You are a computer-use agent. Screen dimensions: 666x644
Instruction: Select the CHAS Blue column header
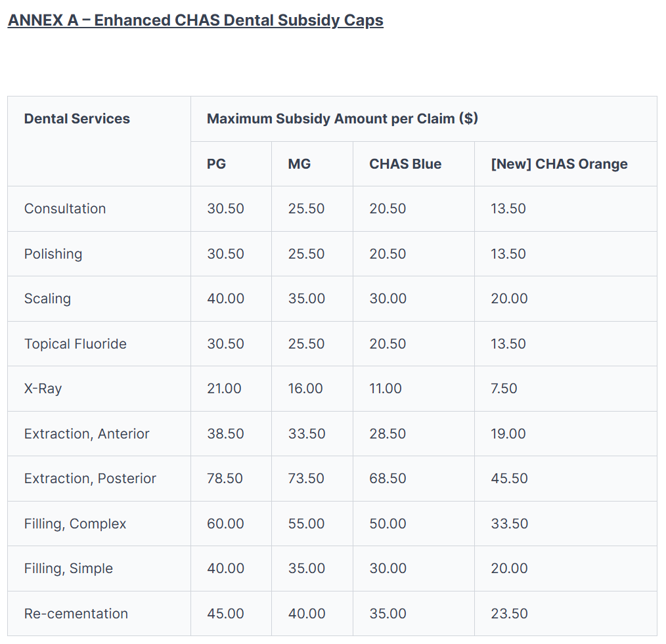click(x=405, y=164)
